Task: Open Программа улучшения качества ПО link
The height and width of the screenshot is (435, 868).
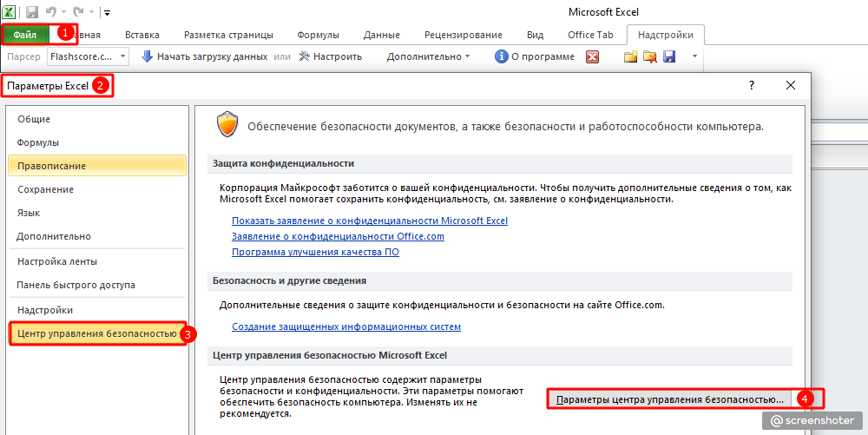Action: (x=316, y=252)
